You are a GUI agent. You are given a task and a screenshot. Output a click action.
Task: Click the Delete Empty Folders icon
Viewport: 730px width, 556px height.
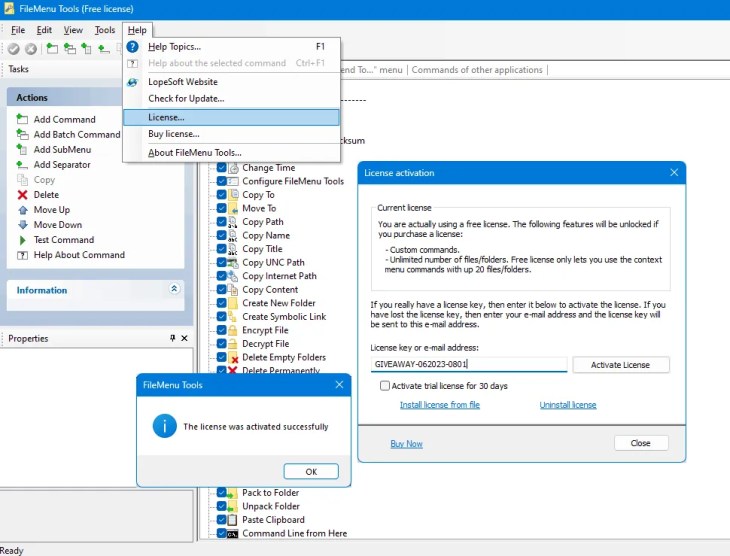tap(233, 357)
